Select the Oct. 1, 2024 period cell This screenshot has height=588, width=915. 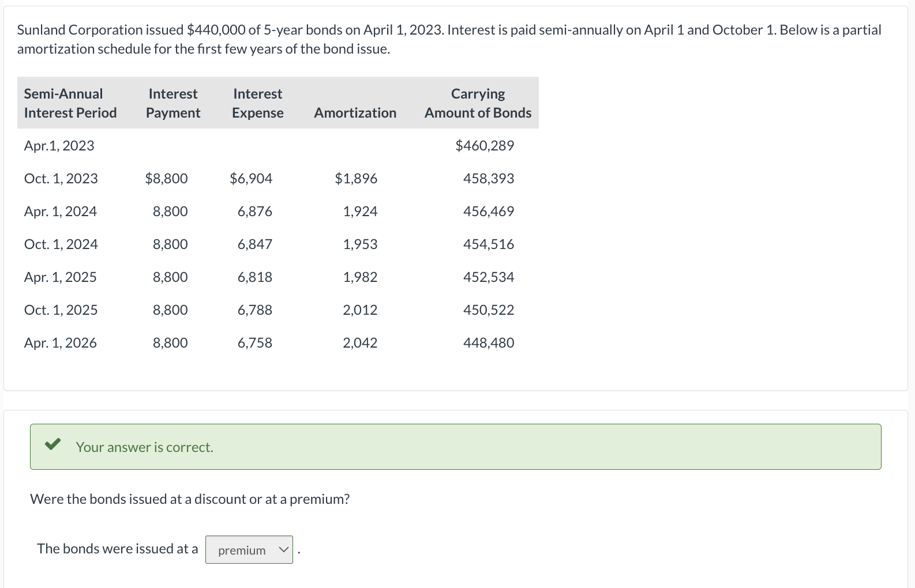pyautogui.click(x=61, y=244)
